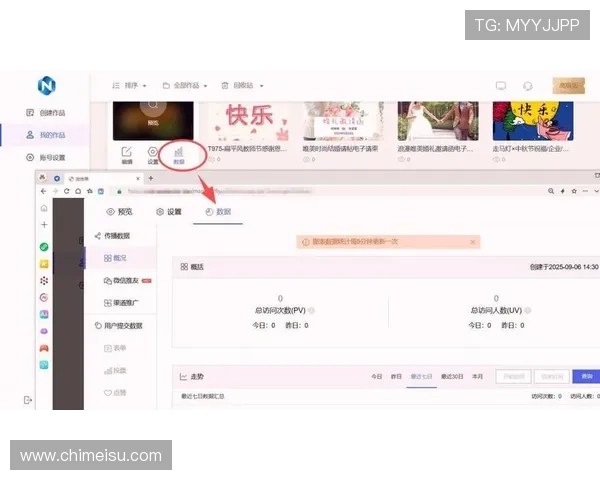The width and height of the screenshot is (600, 480).
Task: Click the monitor icon in top bar
Action: (x=501, y=86)
